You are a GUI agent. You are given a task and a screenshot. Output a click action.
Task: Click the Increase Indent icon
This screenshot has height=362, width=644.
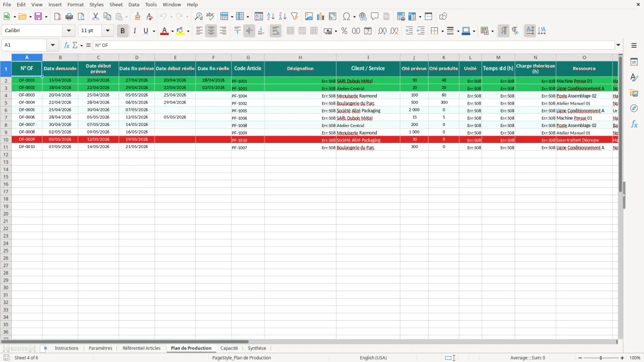coord(409,31)
